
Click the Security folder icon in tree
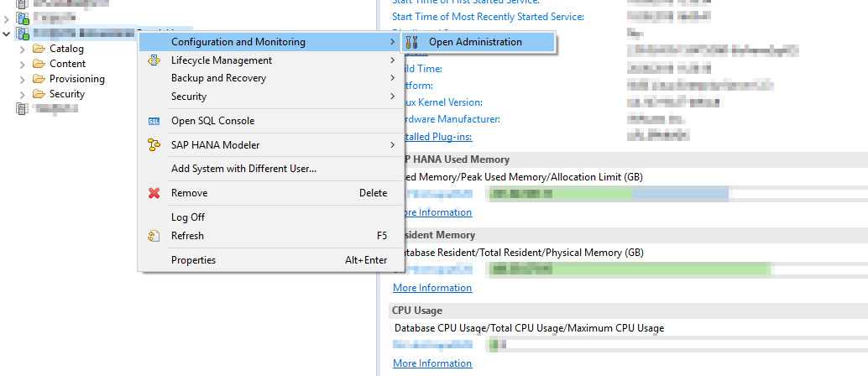point(39,93)
